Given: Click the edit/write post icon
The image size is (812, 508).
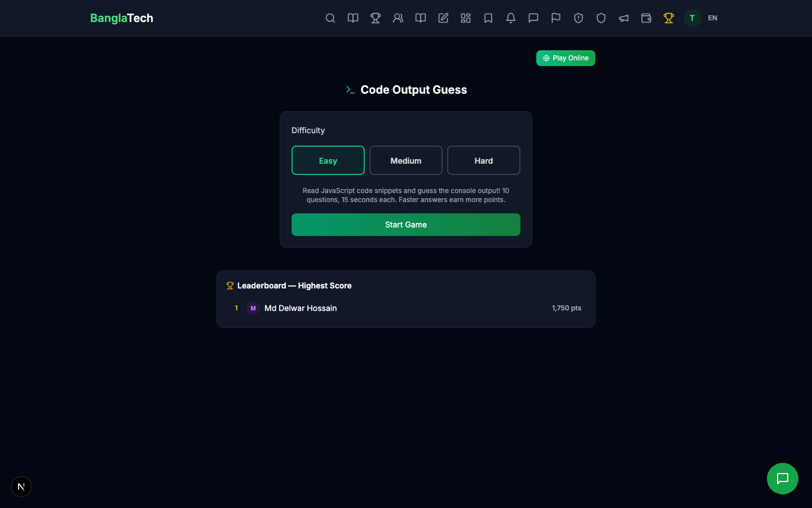Looking at the screenshot, I should [443, 18].
